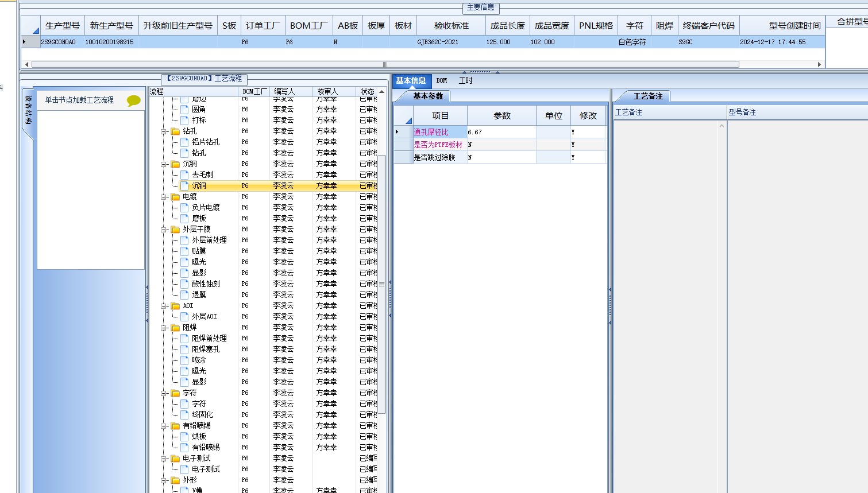Click the horizontal scrollbar of the main info grid
868x493 pixels.
click(385, 64)
